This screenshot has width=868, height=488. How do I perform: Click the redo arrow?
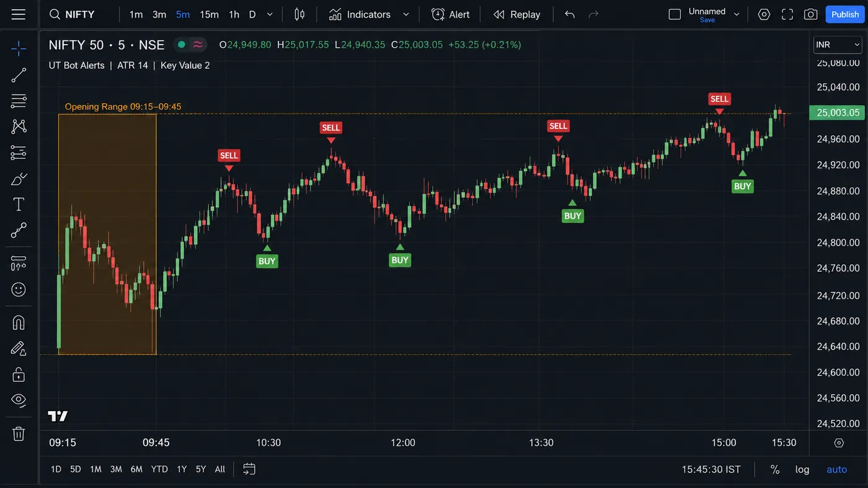point(593,14)
